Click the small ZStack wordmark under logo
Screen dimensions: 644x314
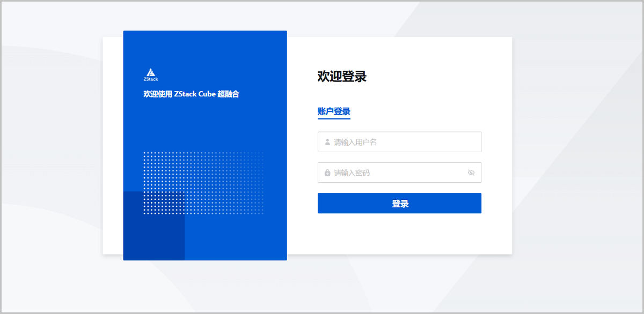click(x=151, y=79)
